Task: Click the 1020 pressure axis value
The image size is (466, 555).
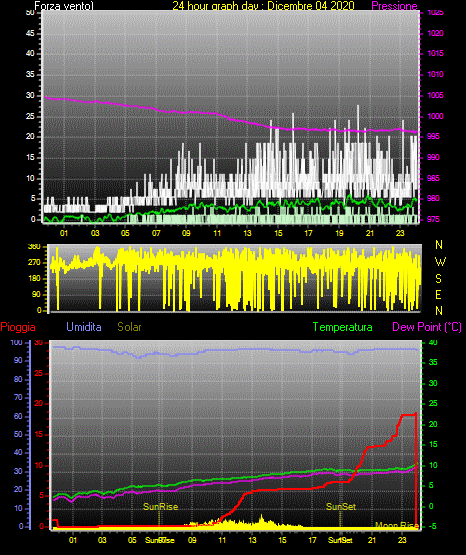Action: coord(435,33)
